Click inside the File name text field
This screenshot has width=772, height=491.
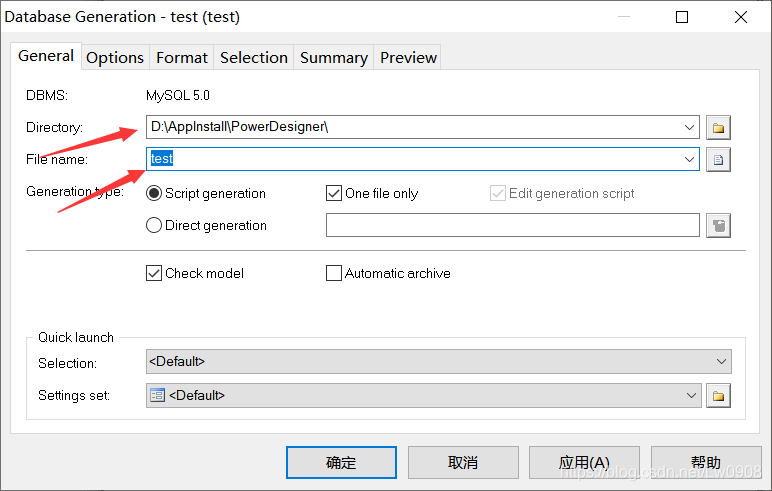414,159
